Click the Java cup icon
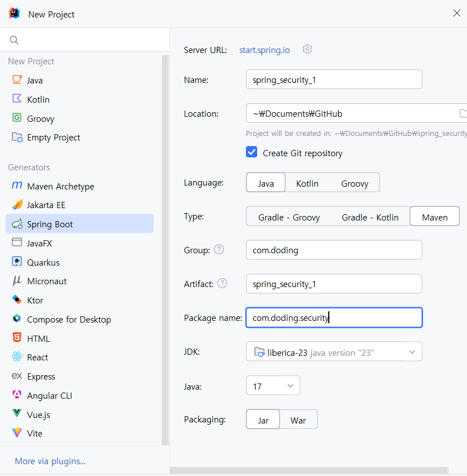Image resolution: width=467 pixels, height=476 pixels. tap(17, 80)
